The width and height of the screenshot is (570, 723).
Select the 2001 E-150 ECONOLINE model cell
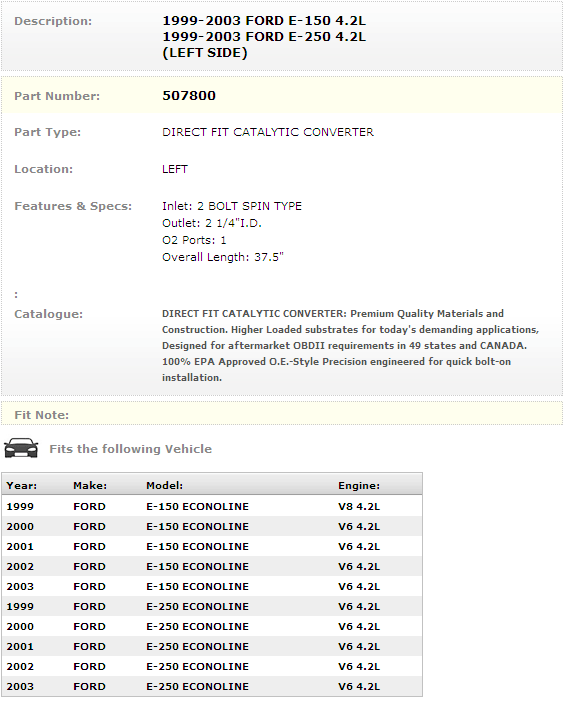click(197, 546)
